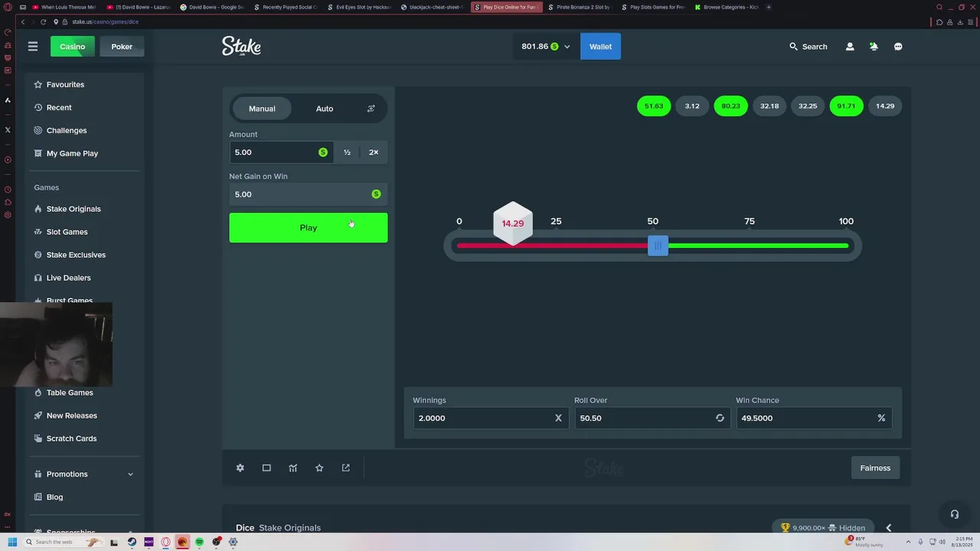Viewport: 980px width, 551px height.
Task: Click the blue dice slider handle
Action: (x=658, y=246)
